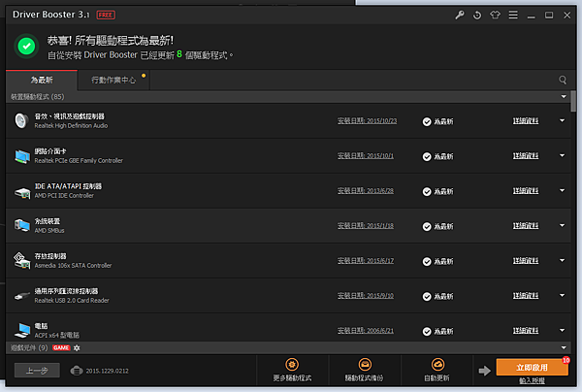Open the auto update cloud icon
582x392 pixels.
click(438, 365)
